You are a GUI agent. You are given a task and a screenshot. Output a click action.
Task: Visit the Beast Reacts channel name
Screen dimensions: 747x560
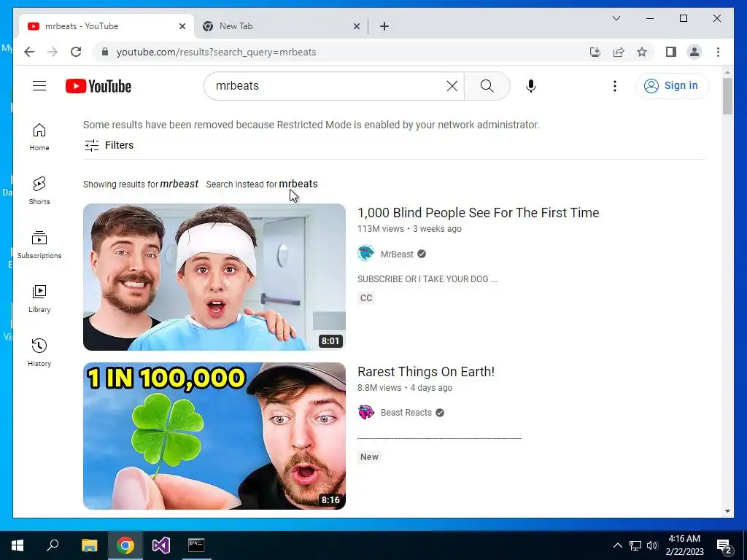click(x=406, y=413)
